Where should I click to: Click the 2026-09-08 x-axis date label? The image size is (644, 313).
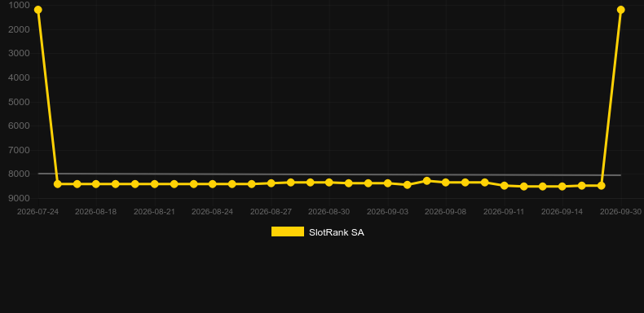click(446, 212)
